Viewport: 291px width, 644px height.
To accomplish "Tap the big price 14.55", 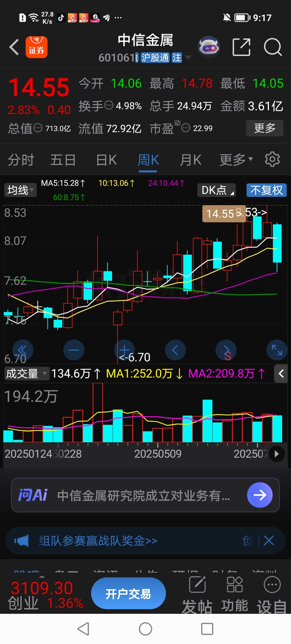I will [x=39, y=87].
